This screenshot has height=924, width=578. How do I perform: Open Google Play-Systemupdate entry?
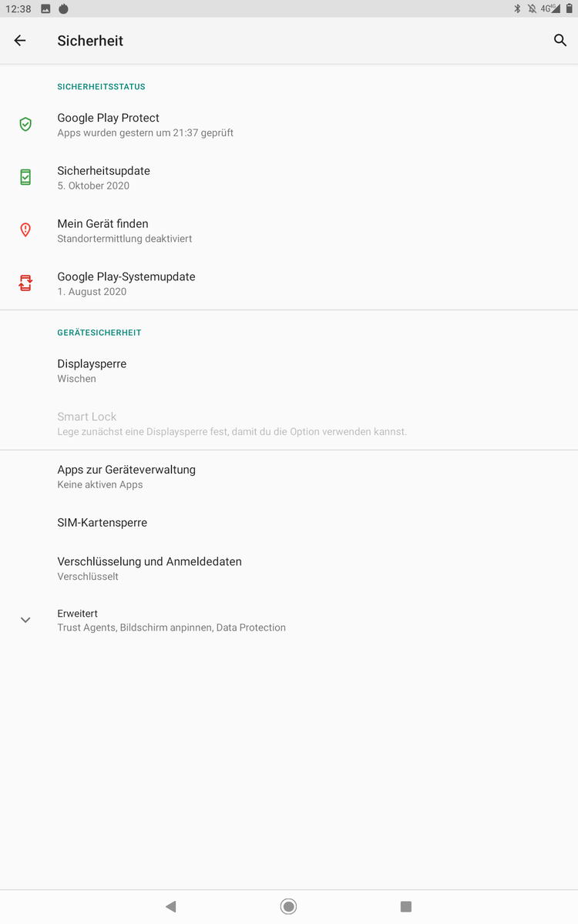[126, 283]
